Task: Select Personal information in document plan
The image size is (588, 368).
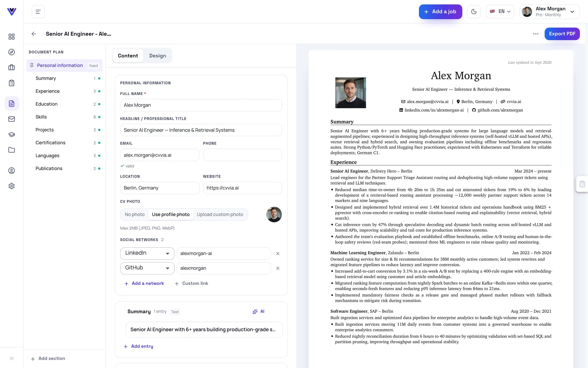Action: [x=64, y=66]
